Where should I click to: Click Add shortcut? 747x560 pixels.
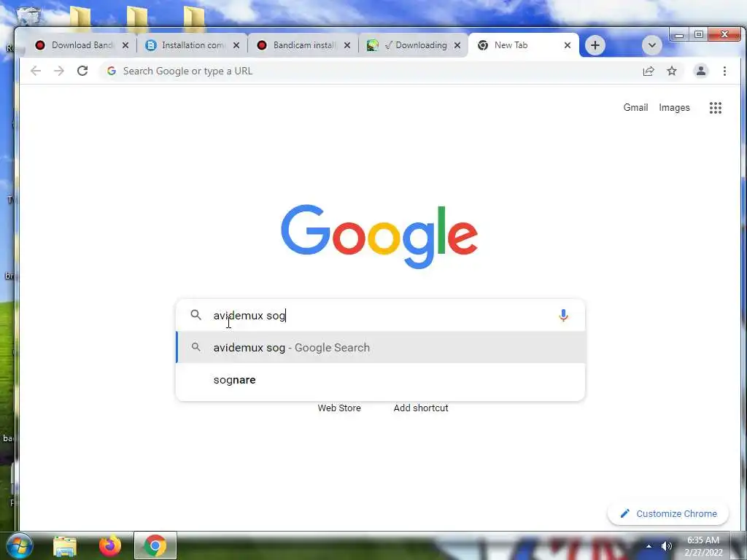421,408
